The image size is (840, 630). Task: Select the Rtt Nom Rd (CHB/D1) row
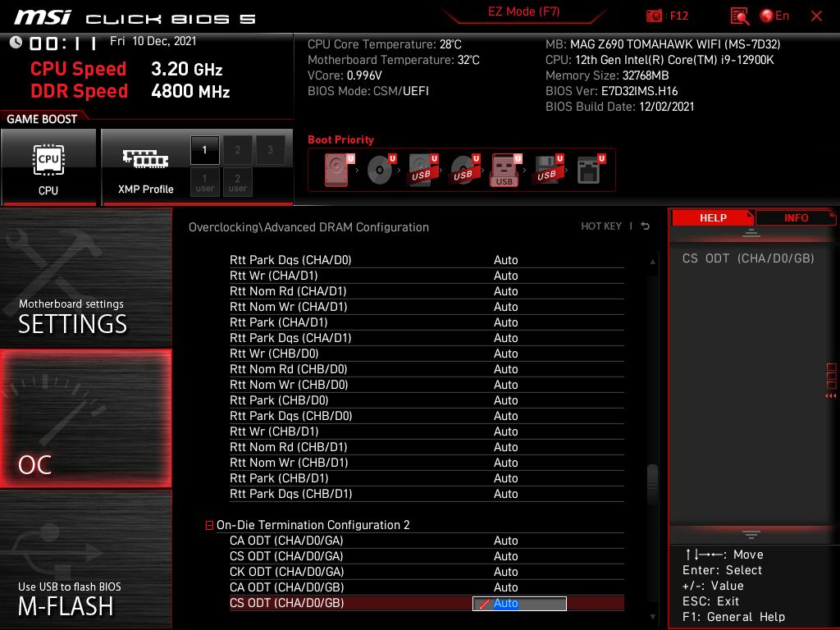point(427,447)
